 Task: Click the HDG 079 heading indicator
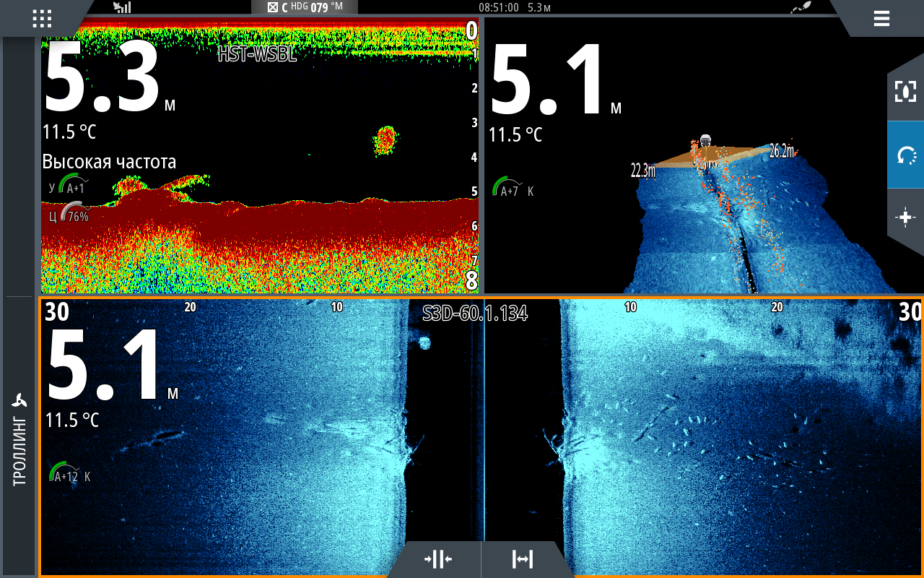point(304,7)
